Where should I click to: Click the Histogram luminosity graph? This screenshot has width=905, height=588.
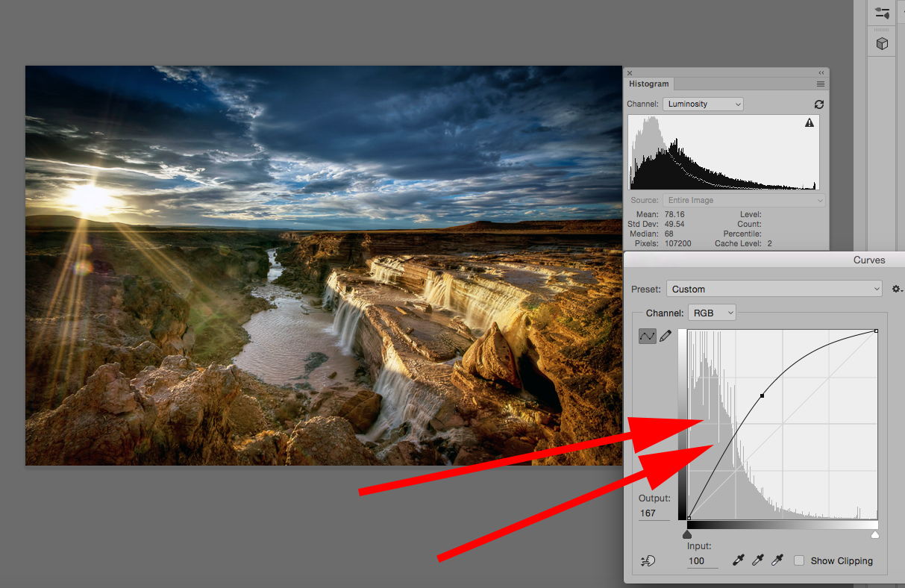tap(724, 153)
